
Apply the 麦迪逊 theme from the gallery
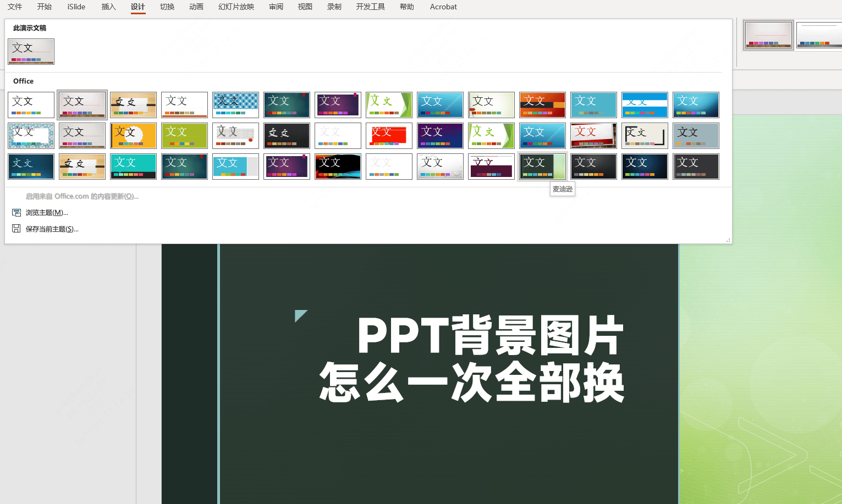point(542,166)
